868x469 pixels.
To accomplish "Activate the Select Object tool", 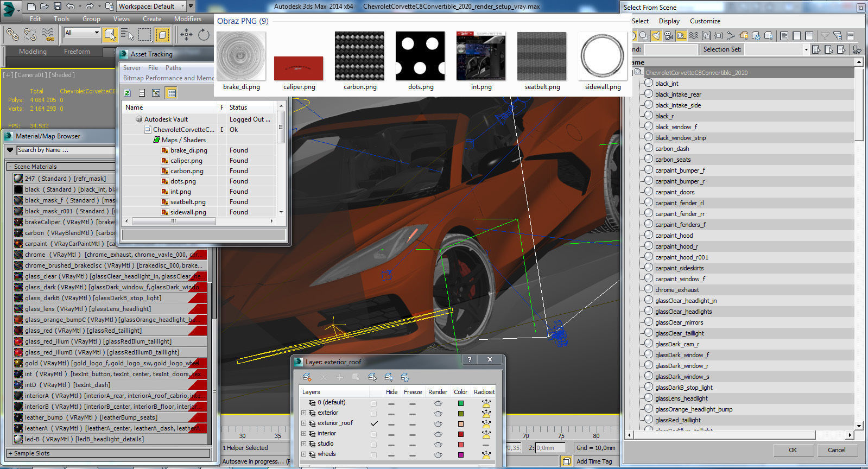I will (110, 35).
